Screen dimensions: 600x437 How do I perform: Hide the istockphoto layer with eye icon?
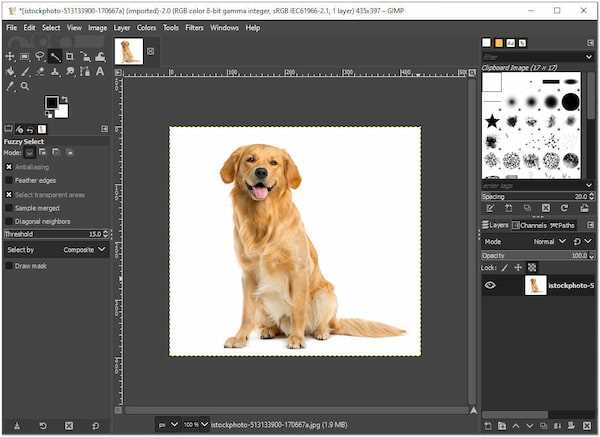(x=490, y=285)
